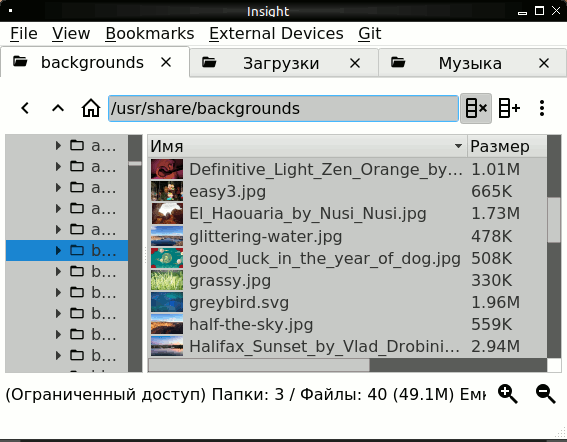This screenshot has height=442, width=567.
Task: Sort by the Размер column header
Action: [507, 146]
